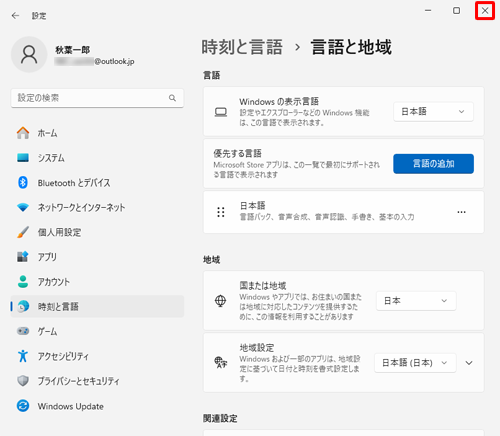
Task: Click the drag handle for 日本語
Action: click(221, 212)
